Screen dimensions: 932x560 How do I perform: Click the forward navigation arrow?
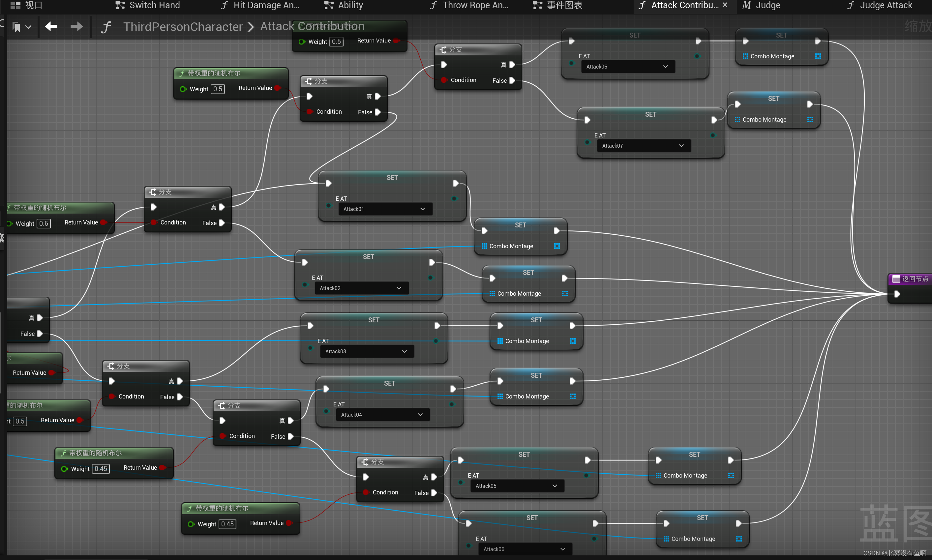pos(76,26)
